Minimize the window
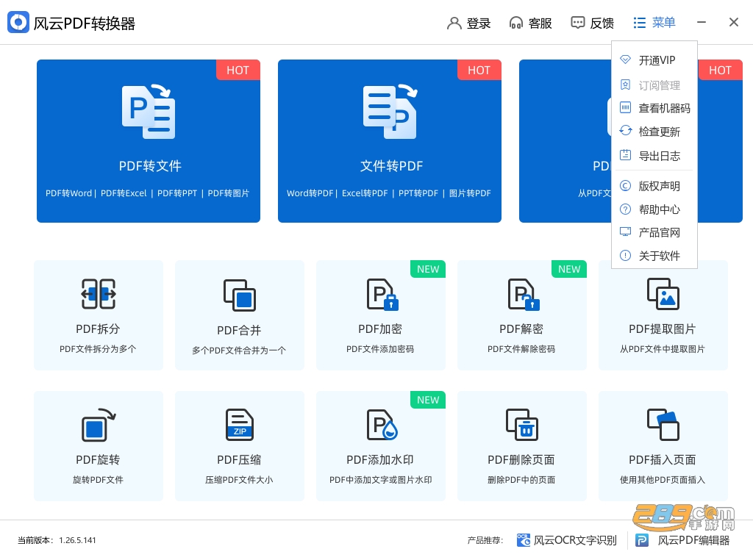Image resolution: width=753 pixels, height=560 pixels. [702, 22]
